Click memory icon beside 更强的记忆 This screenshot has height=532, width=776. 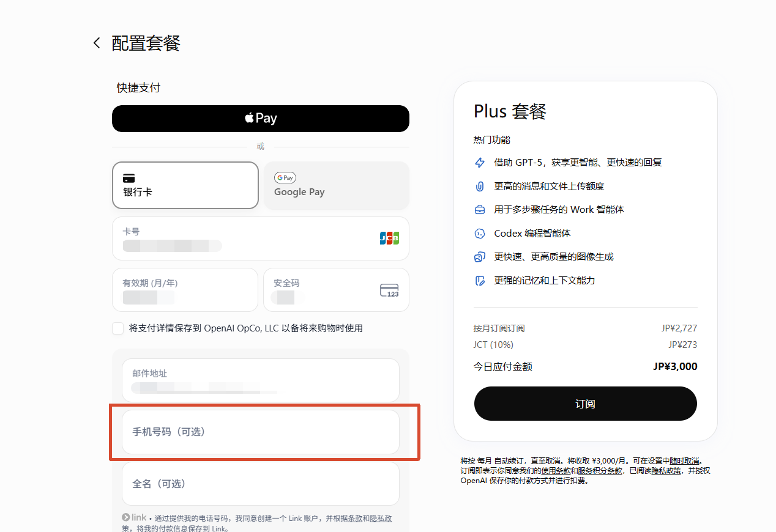(x=480, y=281)
